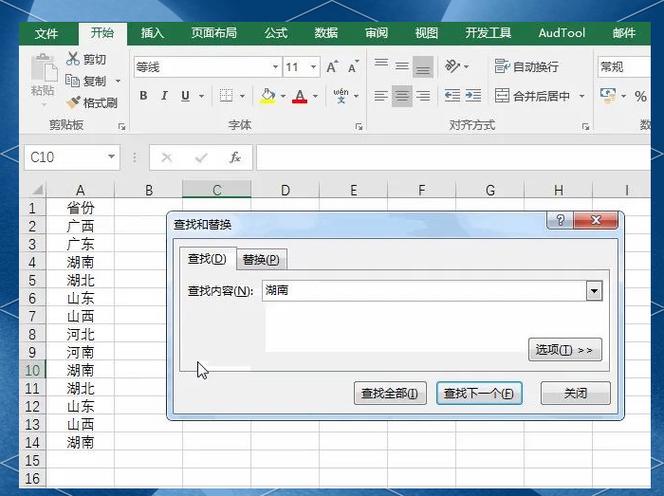Expand the fill color dropdown arrow
Viewport: 664px width, 496px height.
283,96
